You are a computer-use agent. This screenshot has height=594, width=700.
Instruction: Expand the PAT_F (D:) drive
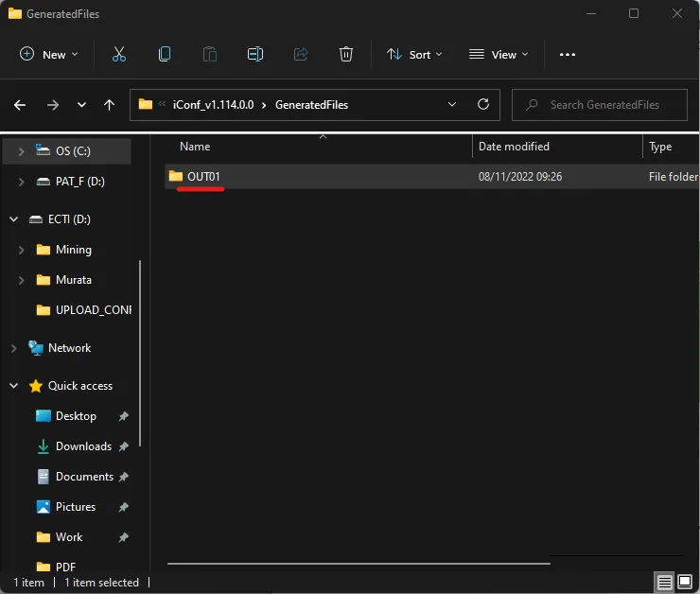21,182
